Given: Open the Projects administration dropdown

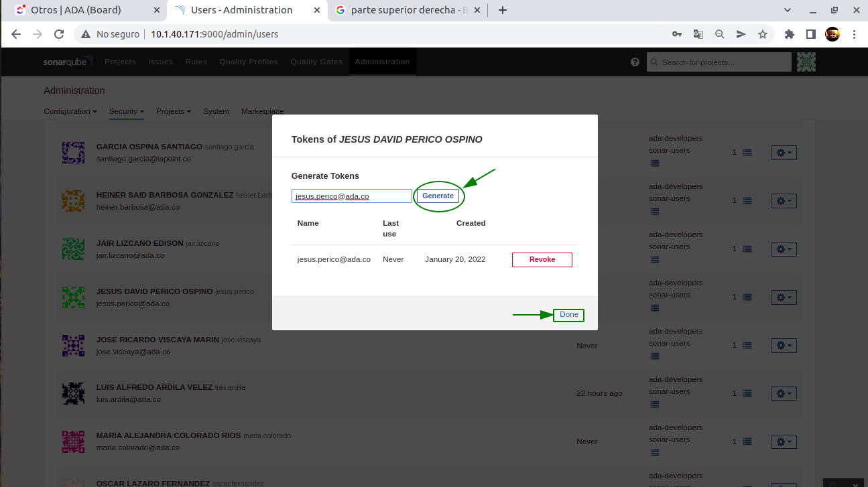Looking at the screenshot, I should pos(173,111).
